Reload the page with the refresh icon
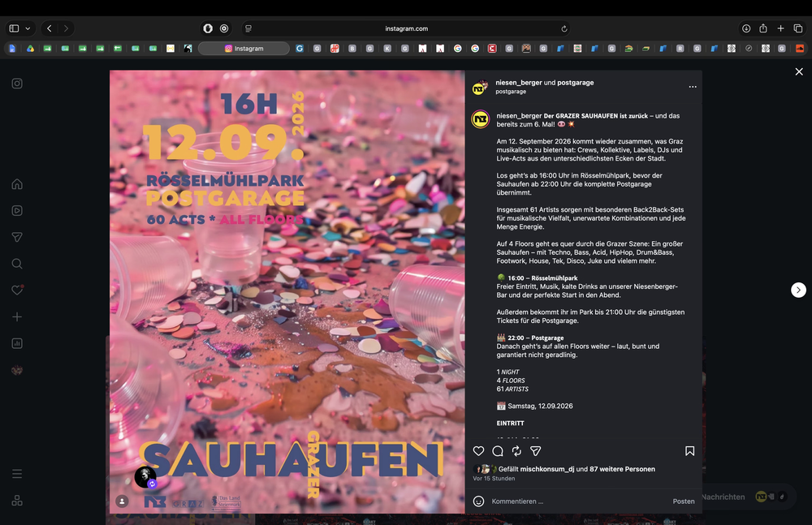 (564, 28)
